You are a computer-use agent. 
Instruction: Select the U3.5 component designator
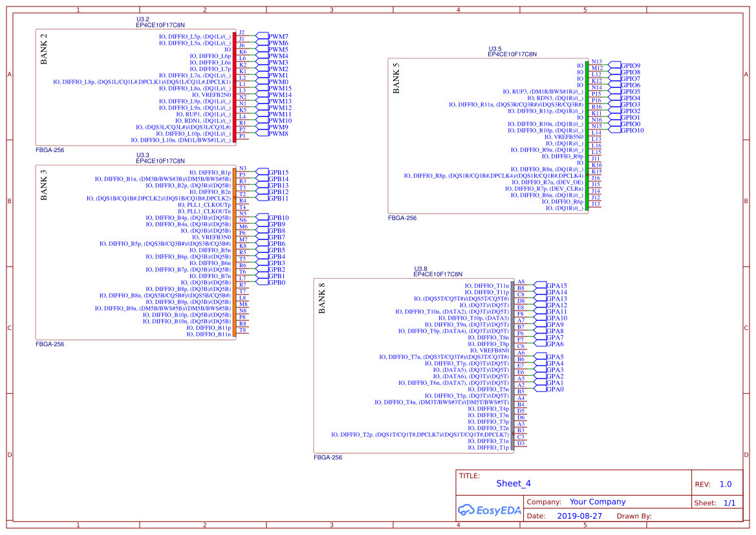click(495, 49)
